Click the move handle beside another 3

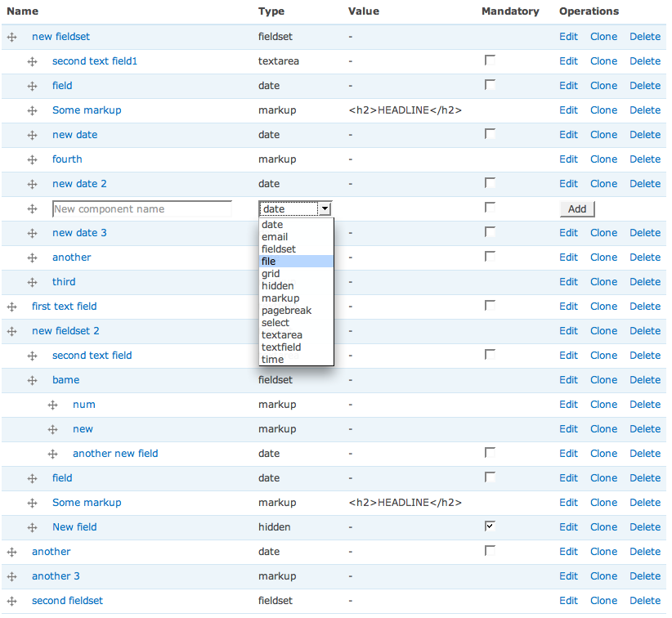pos(12,577)
